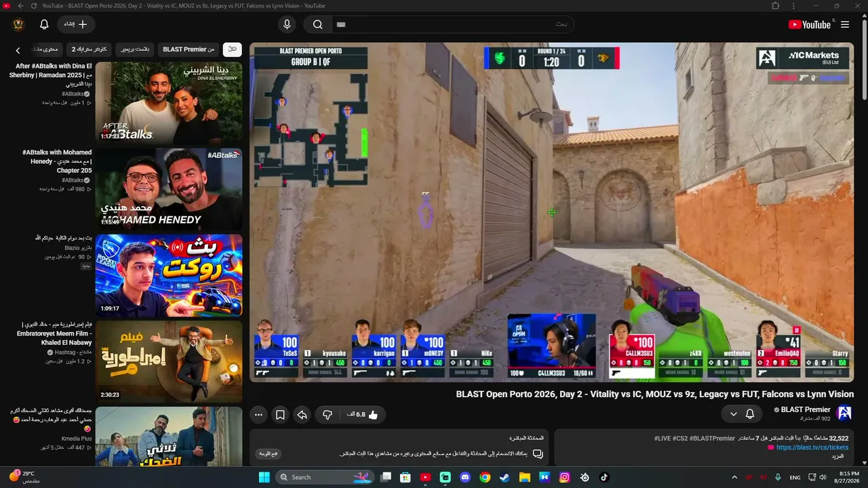Open File Explorer from the taskbar
The height and width of the screenshot is (488, 868).
click(x=525, y=477)
